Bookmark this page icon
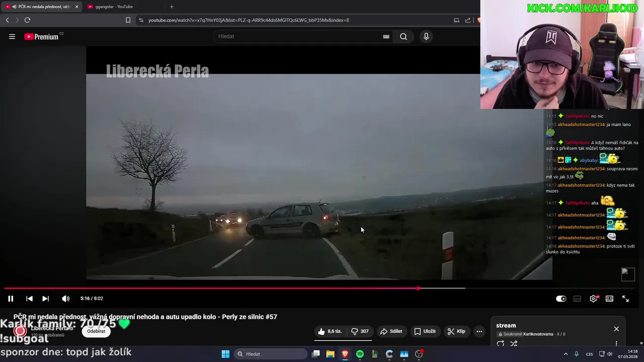 pyautogui.click(x=128, y=20)
